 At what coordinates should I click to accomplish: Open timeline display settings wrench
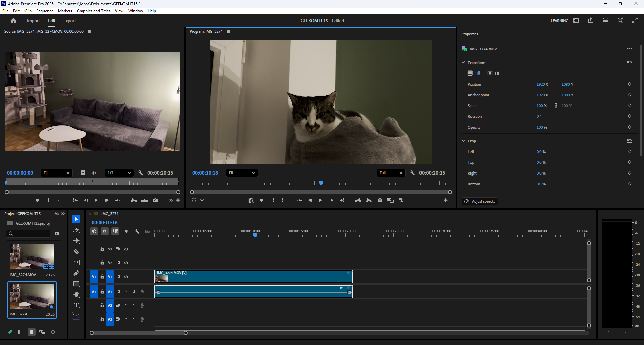coord(137,231)
